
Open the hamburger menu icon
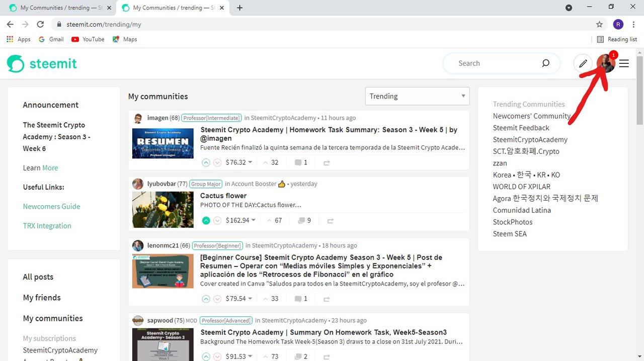624,63
